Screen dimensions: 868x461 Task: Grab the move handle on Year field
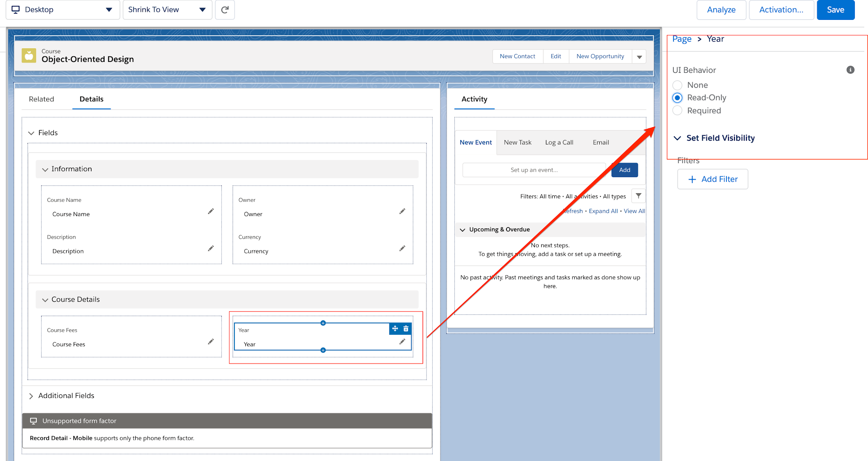coord(395,328)
